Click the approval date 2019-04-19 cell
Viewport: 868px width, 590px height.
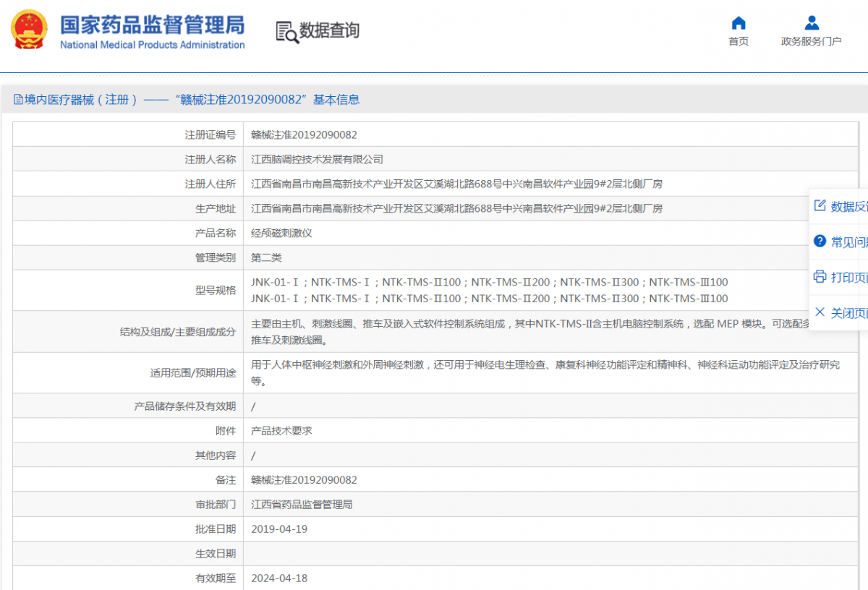(279, 529)
